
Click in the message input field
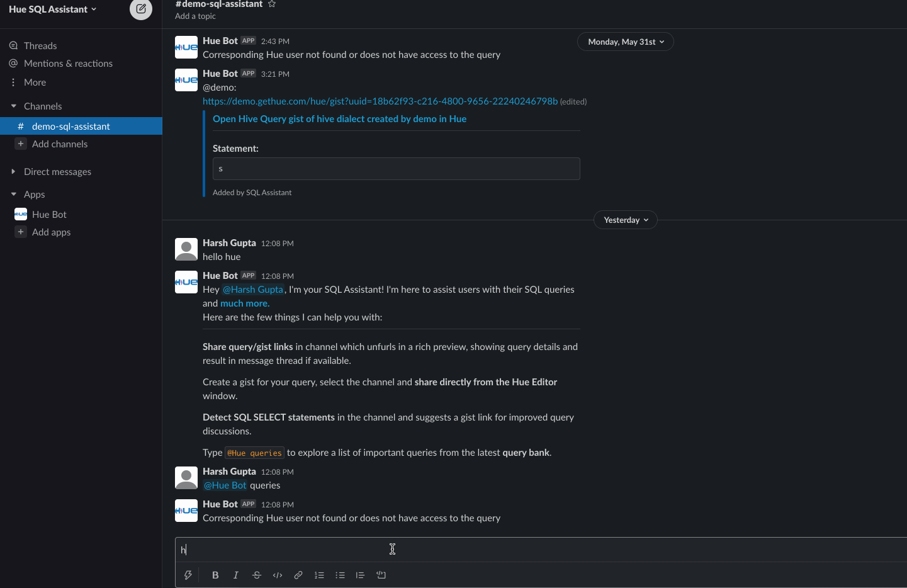click(541, 550)
